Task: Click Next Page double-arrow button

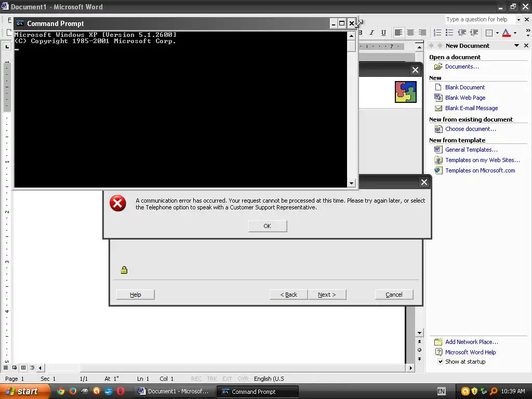Action: point(419,359)
